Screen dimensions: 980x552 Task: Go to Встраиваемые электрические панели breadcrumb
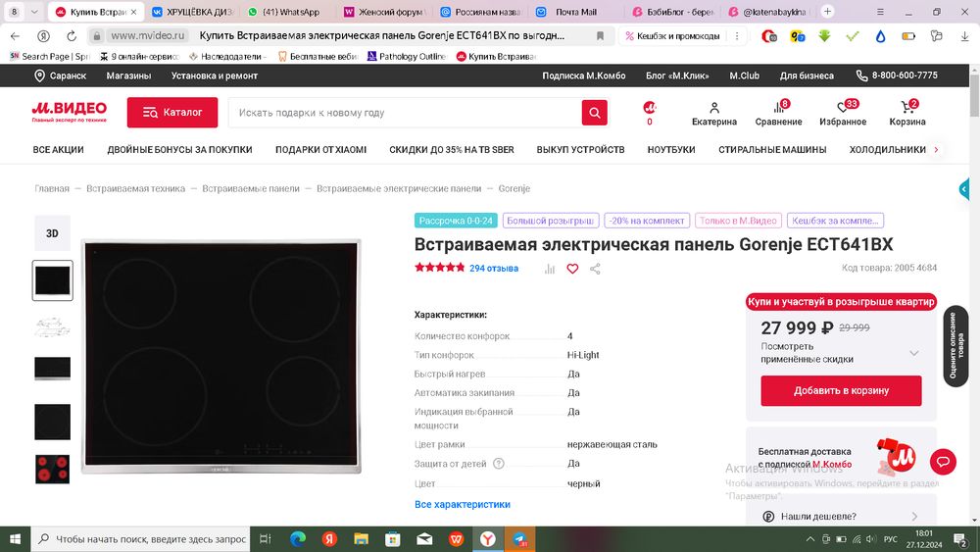[399, 188]
